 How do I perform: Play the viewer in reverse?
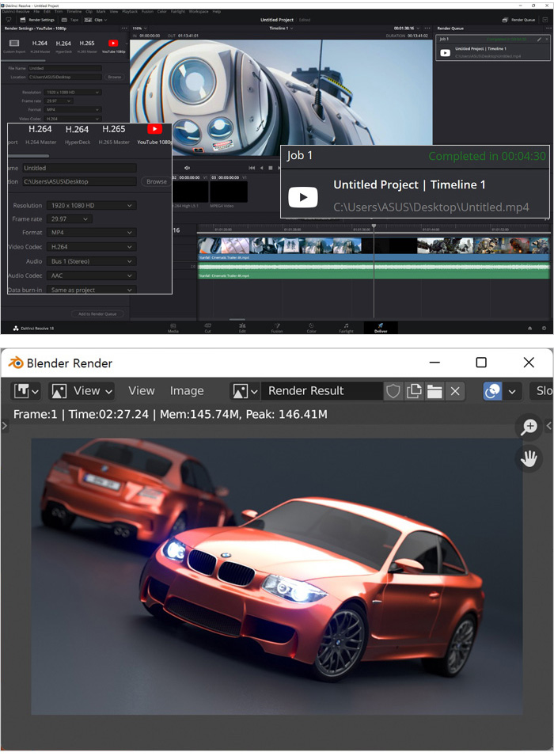click(262, 168)
